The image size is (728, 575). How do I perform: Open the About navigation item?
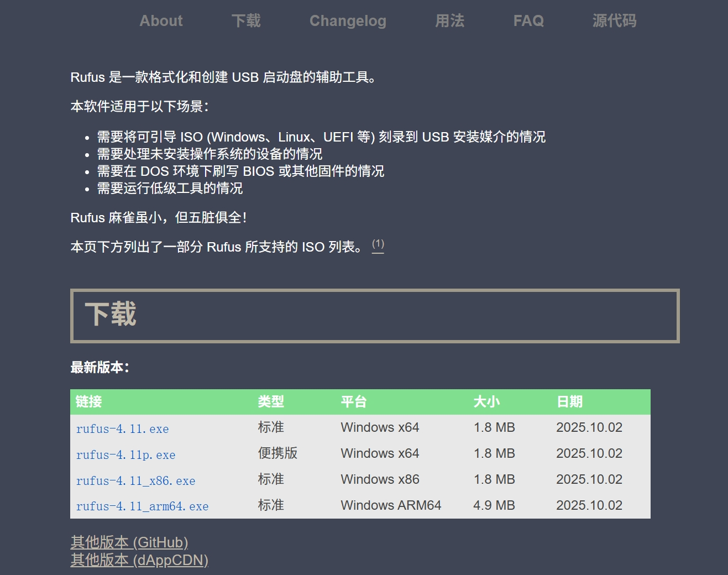point(161,21)
